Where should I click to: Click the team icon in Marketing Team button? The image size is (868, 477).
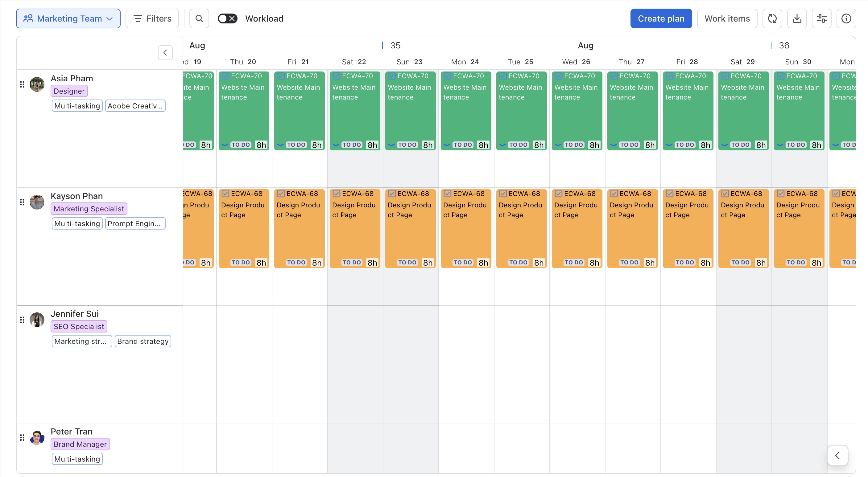point(28,18)
